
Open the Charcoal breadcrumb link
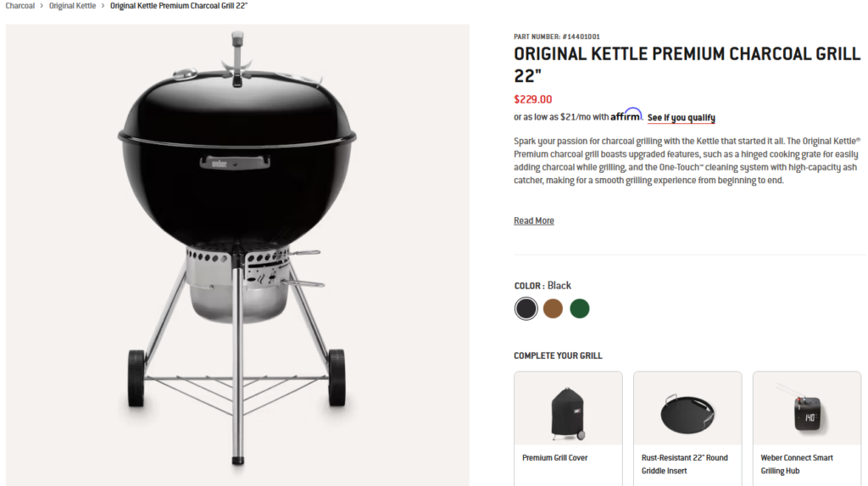[x=20, y=6]
